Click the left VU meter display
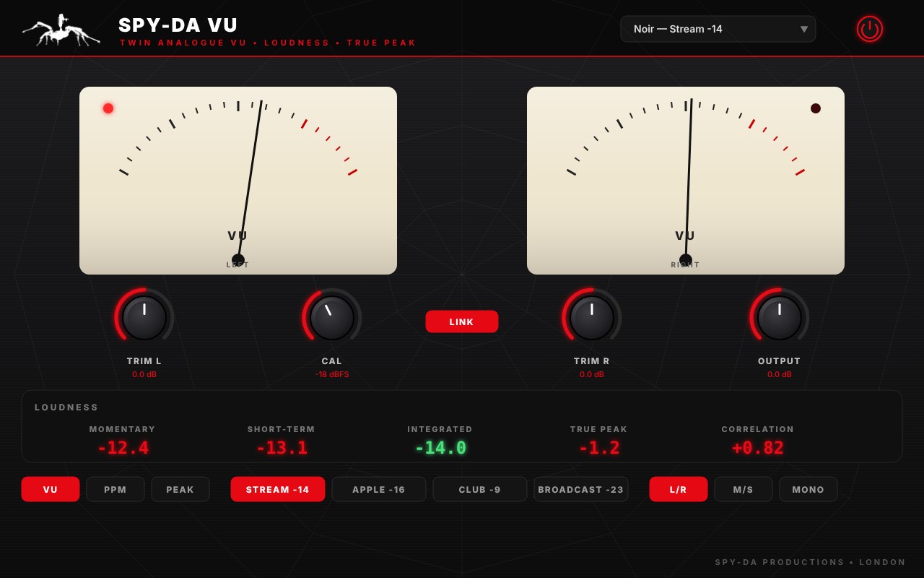 (x=238, y=181)
